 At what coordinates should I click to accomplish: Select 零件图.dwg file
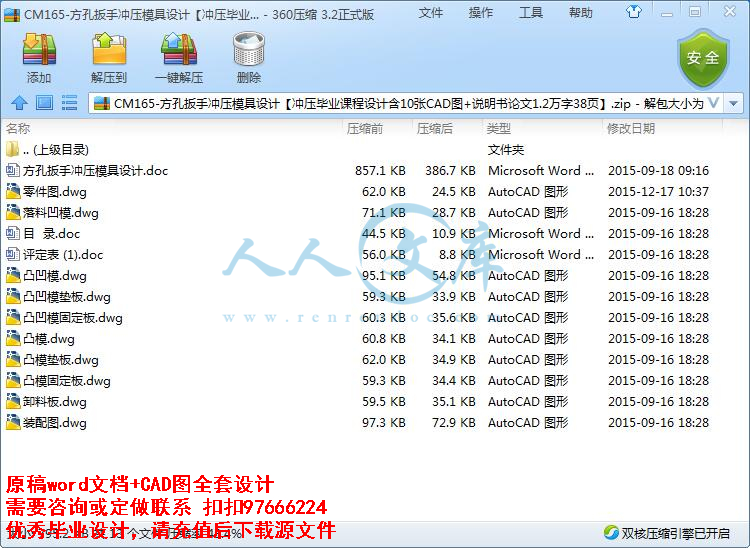click(359, 192)
